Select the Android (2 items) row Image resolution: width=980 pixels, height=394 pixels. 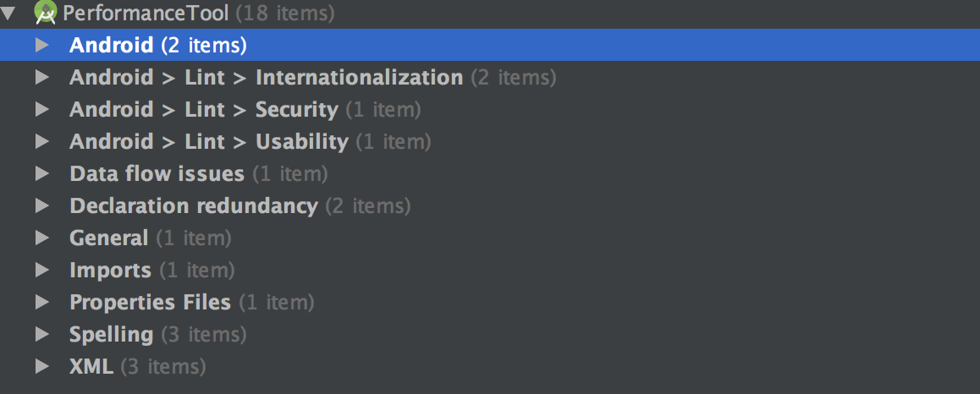point(157,45)
